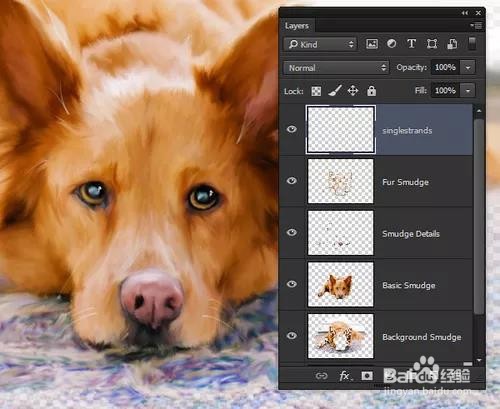The height and width of the screenshot is (409, 500).
Task: Click the Basic Smudge layer thumbnail
Action: pos(341,284)
